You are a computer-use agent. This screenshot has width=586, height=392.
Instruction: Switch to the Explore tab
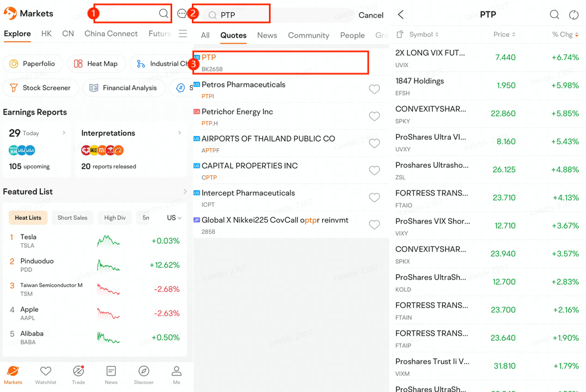(17, 34)
